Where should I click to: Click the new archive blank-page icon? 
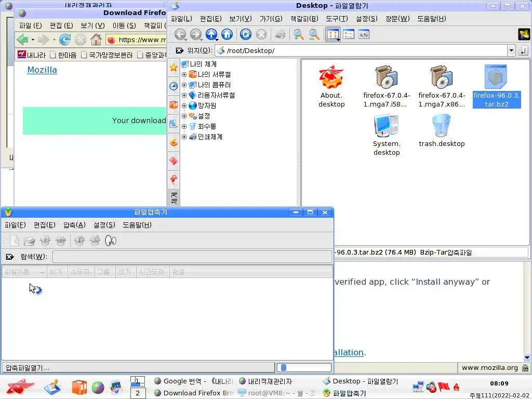(x=14, y=241)
